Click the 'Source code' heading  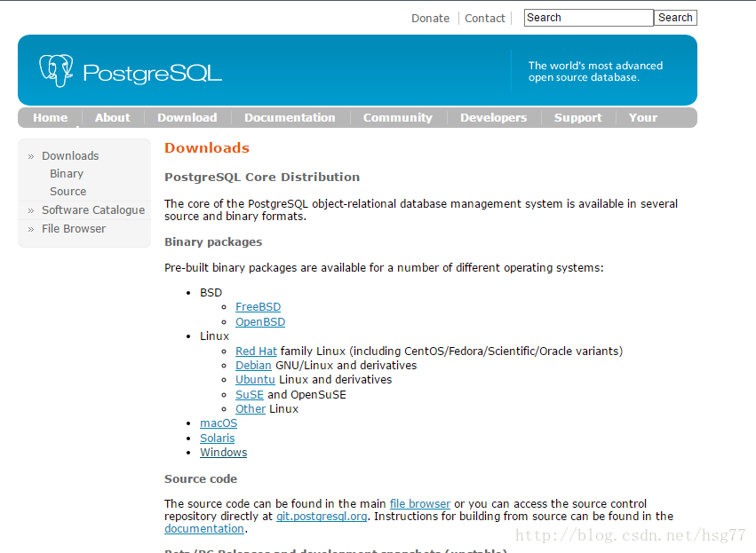[201, 478]
